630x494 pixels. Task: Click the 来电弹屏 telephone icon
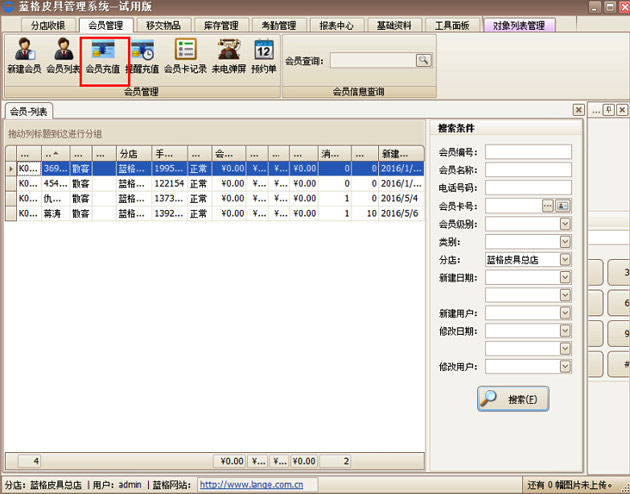pos(229,56)
